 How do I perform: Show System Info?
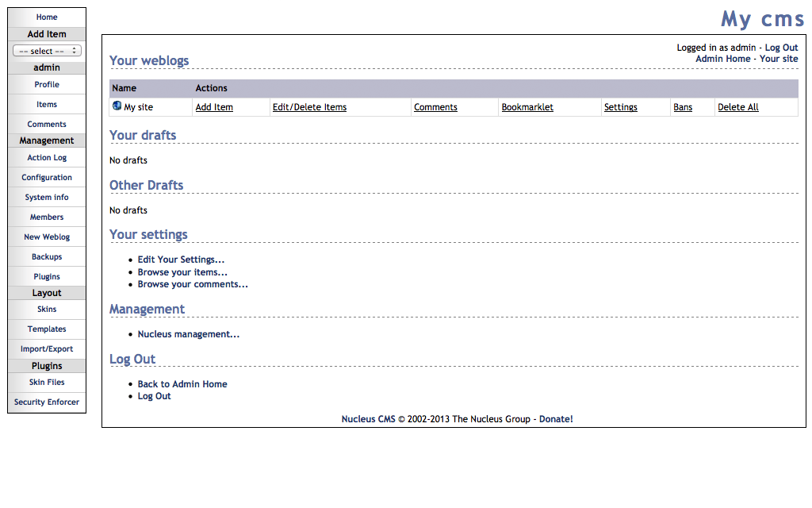(x=46, y=197)
